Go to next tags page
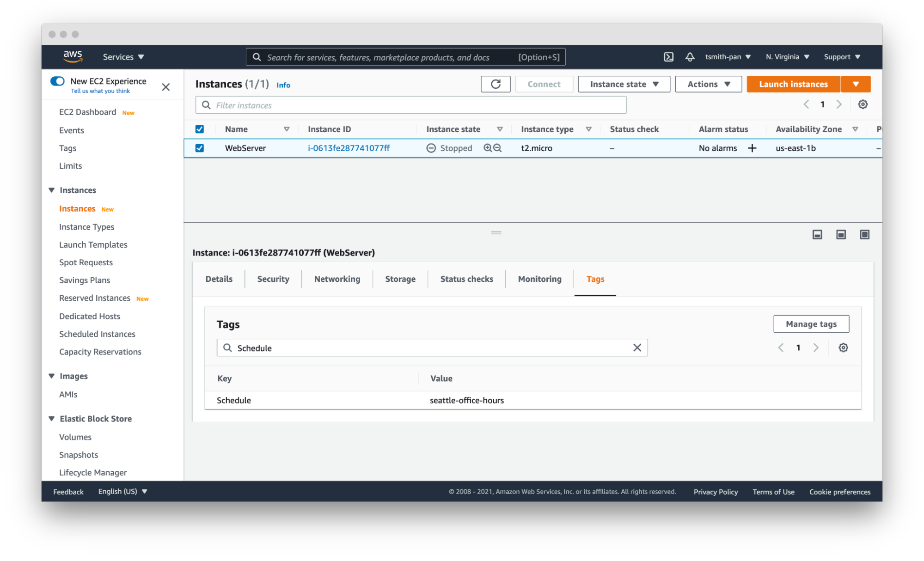Image resolution: width=924 pixels, height=561 pixels. tap(816, 348)
